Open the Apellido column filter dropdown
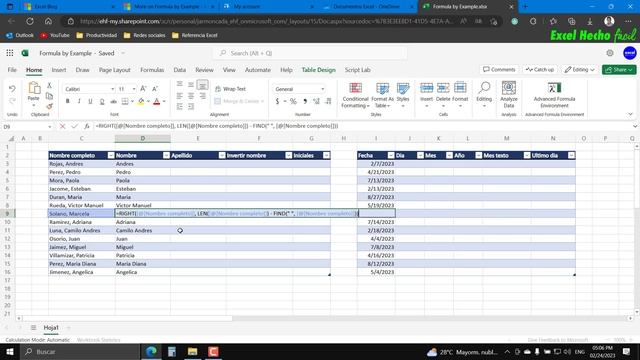The image size is (640, 360). (222, 156)
